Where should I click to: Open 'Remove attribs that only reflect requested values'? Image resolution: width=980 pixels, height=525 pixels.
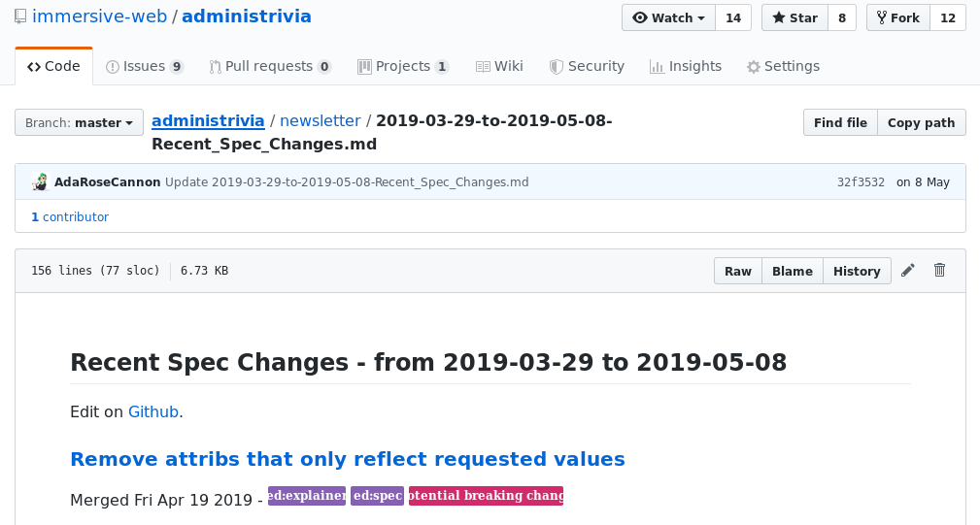[347, 459]
